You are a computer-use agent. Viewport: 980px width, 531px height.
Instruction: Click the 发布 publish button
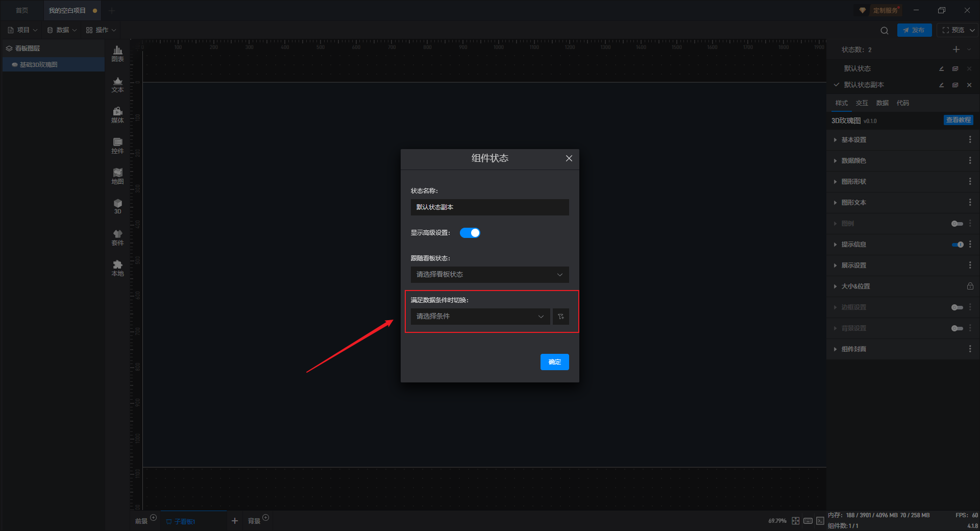pyautogui.click(x=914, y=30)
